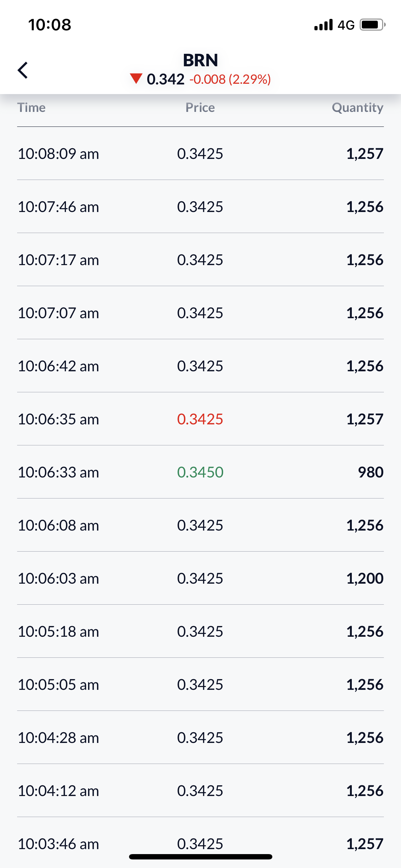Tap the 1,200 quantity entry
This screenshot has height=868, width=401.
click(x=365, y=578)
